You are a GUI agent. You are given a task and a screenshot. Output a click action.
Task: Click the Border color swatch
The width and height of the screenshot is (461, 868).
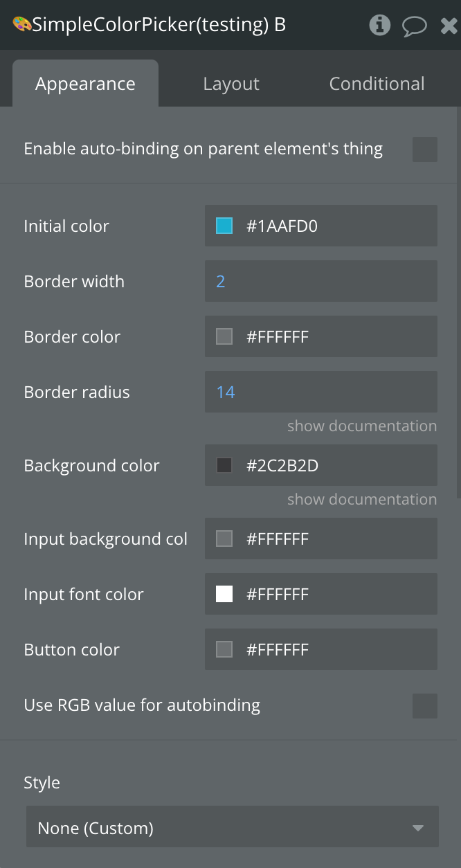click(224, 336)
